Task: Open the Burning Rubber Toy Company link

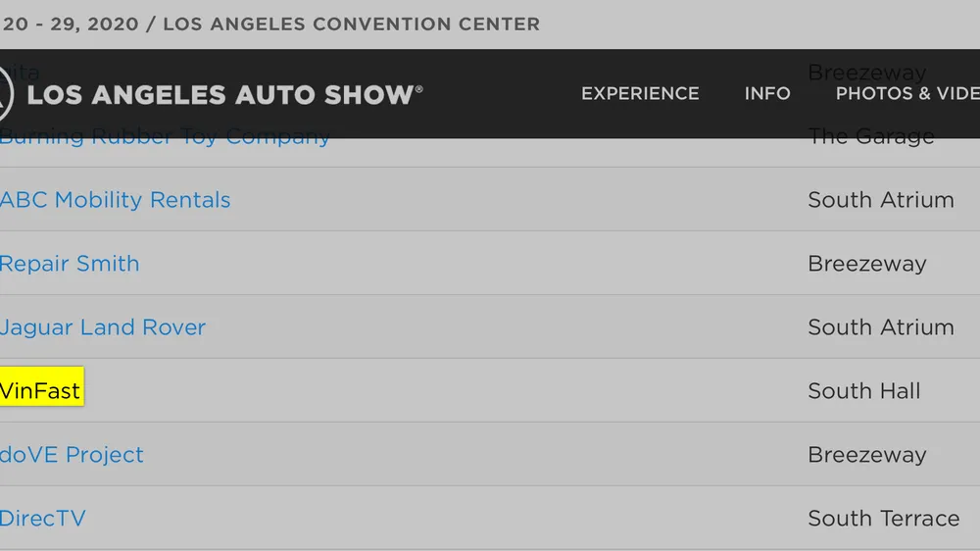Action: [x=165, y=136]
